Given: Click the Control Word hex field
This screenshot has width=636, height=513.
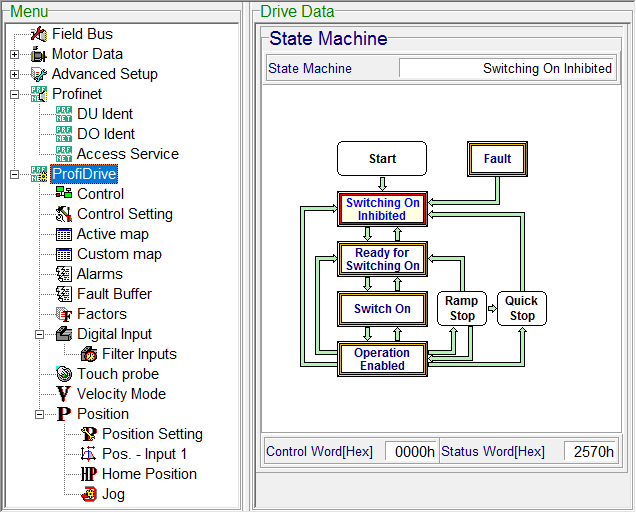Looking at the screenshot, I should tap(411, 451).
